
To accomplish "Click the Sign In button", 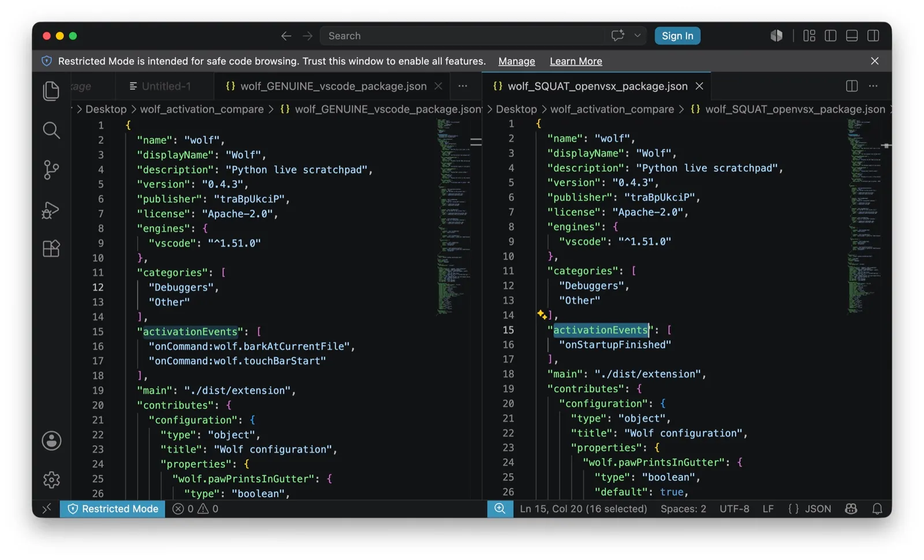I will click(x=677, y=36).
